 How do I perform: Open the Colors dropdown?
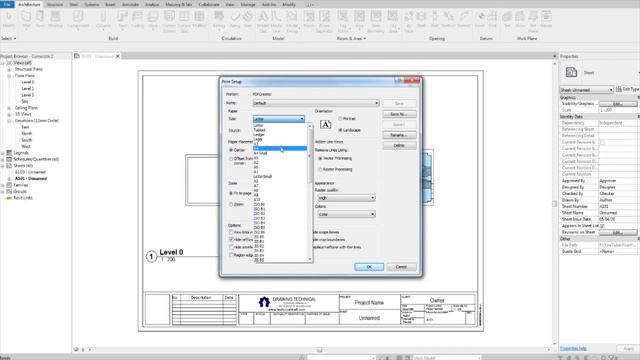pos(346,214)
